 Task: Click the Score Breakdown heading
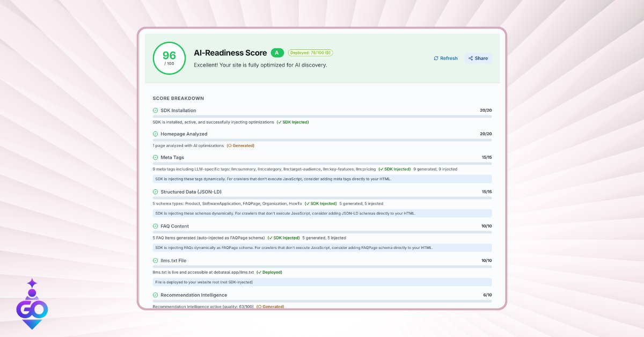178,98
